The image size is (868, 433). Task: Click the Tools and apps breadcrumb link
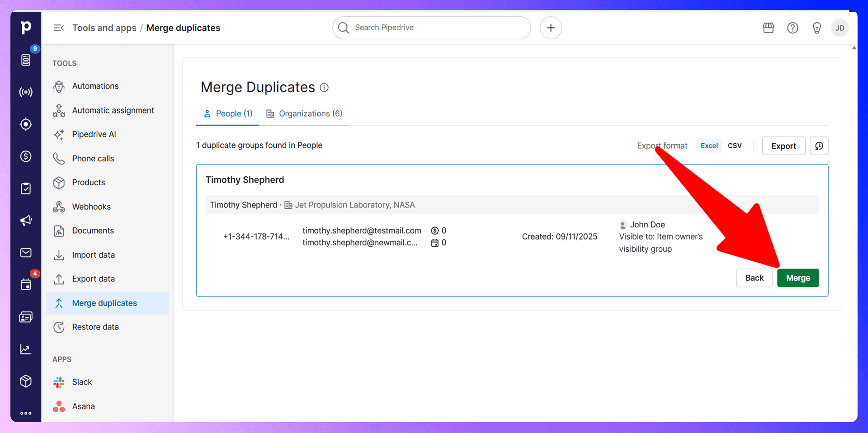[104, 28]
